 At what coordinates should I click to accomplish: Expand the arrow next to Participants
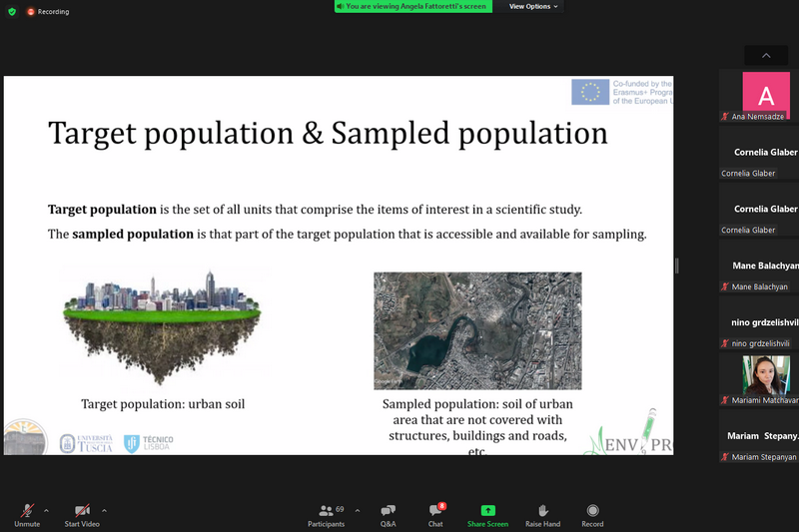(358, 510)
